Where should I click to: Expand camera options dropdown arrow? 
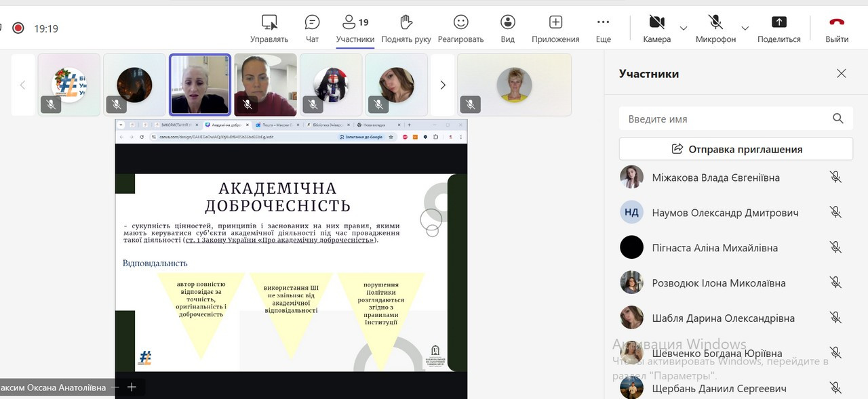point(683,28)
